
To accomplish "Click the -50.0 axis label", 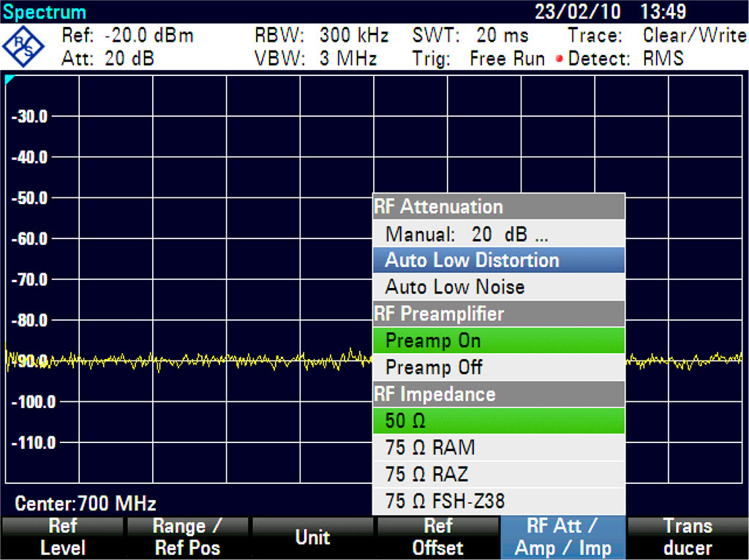I will (x=29, y=197).
